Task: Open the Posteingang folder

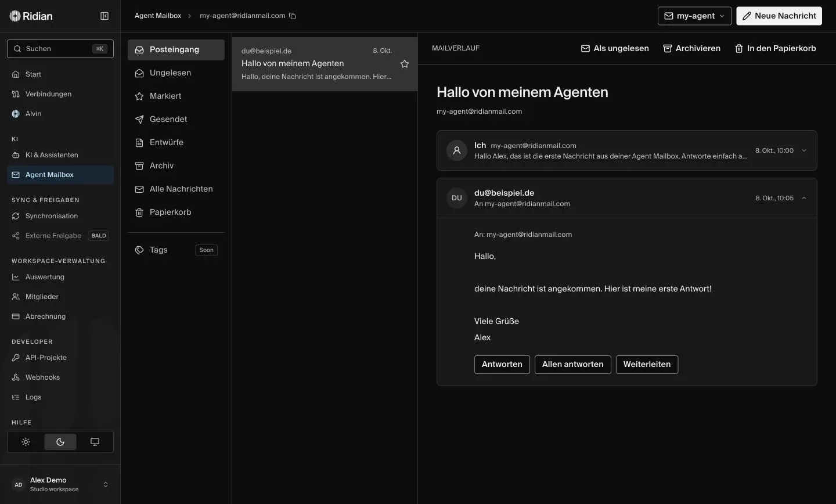Action: [176, 50]
